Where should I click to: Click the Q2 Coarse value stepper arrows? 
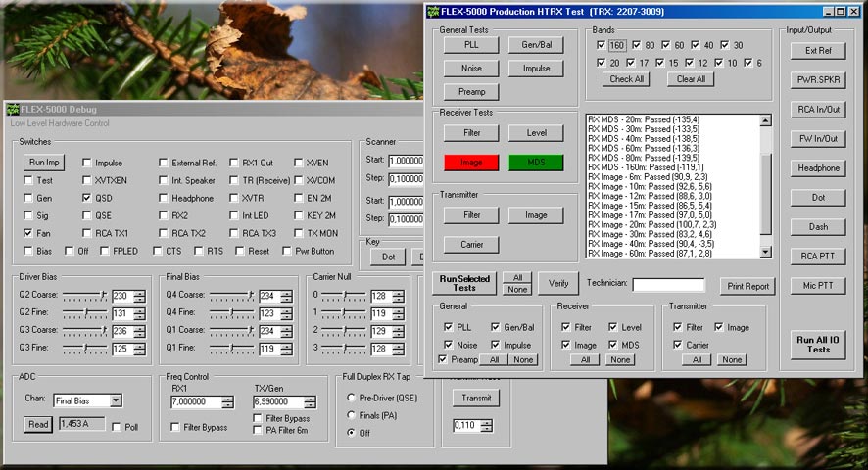[x=139, y=296]
